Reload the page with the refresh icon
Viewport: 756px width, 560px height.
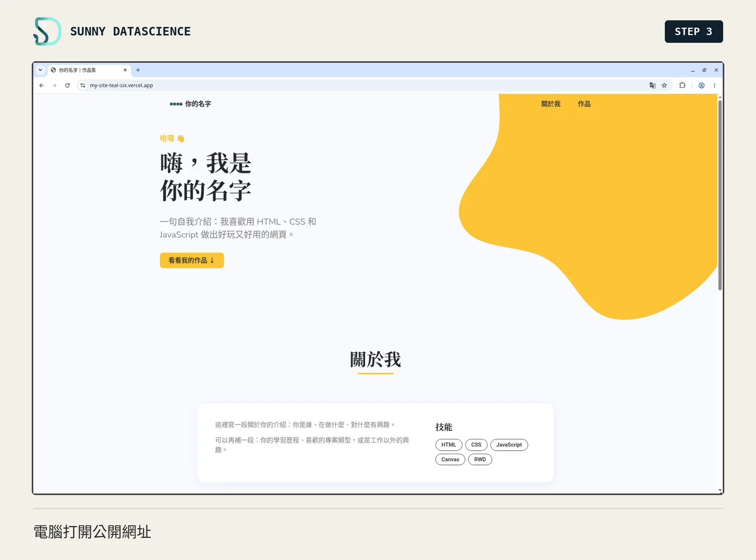point(67,86)
